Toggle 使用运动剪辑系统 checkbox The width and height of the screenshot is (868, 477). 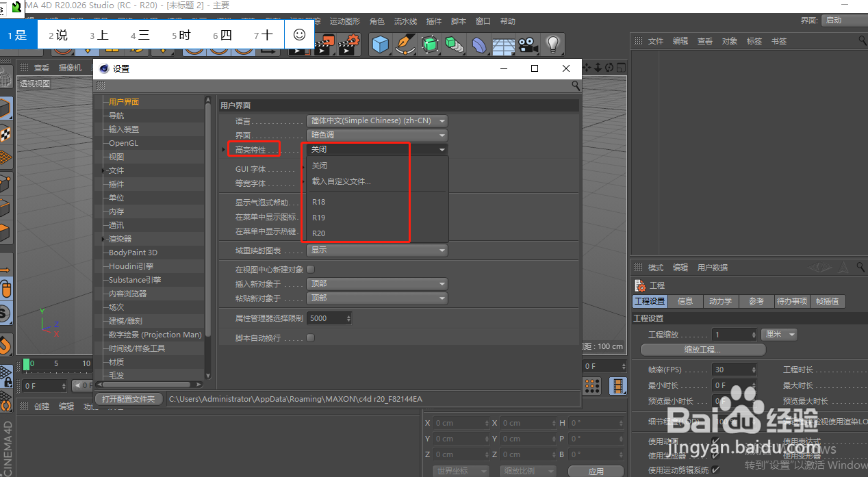click(715, 470)
